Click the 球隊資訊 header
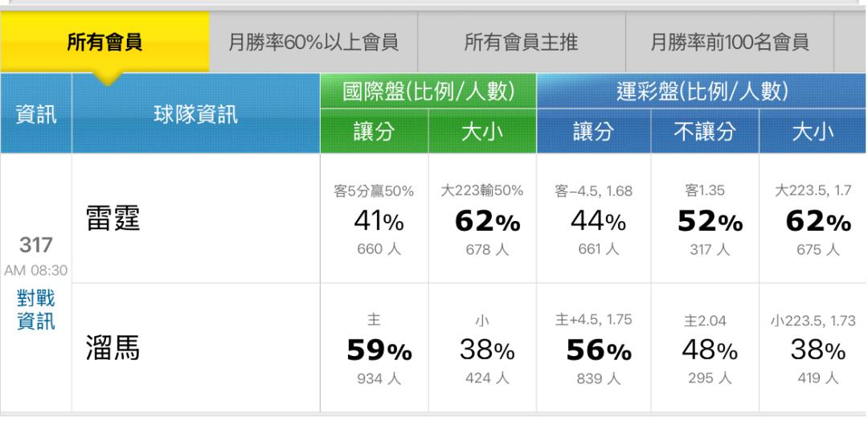The image size is (868, 434). tap(196, 113)
